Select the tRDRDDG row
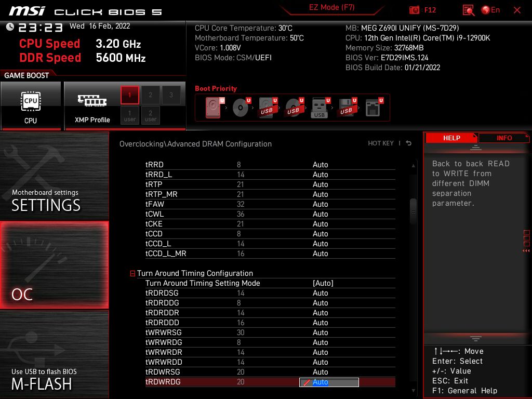 coord(270,303)
